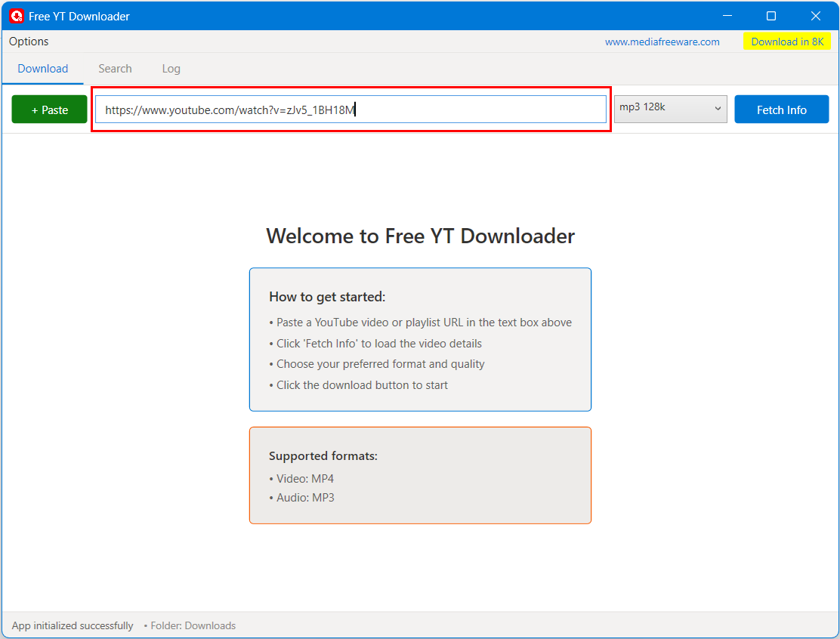
Task: Visit the www.mediafreeware.com link
Action: (x=662, y=42)
